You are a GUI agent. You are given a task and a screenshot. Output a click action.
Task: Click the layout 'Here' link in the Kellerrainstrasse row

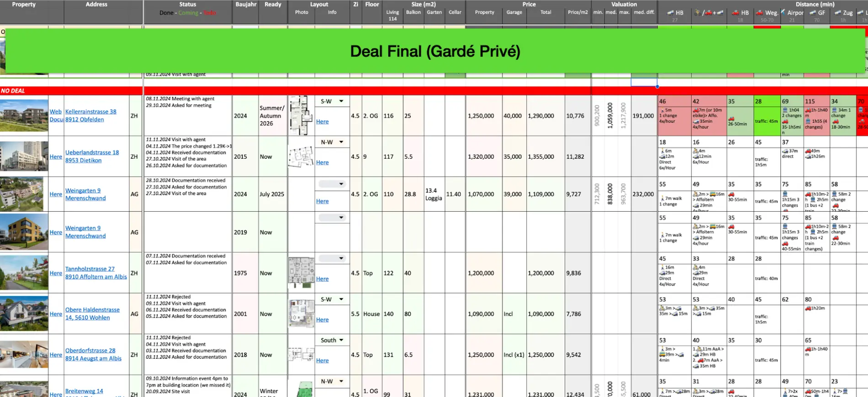click(x=323, y=122)
